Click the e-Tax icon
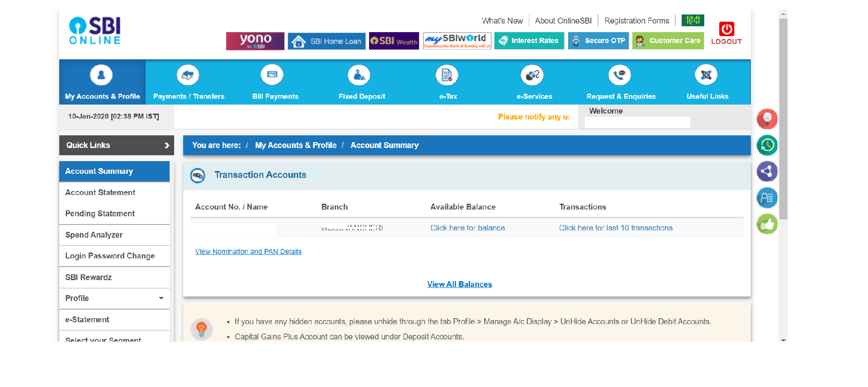868x387 pixels. [447, 75]
